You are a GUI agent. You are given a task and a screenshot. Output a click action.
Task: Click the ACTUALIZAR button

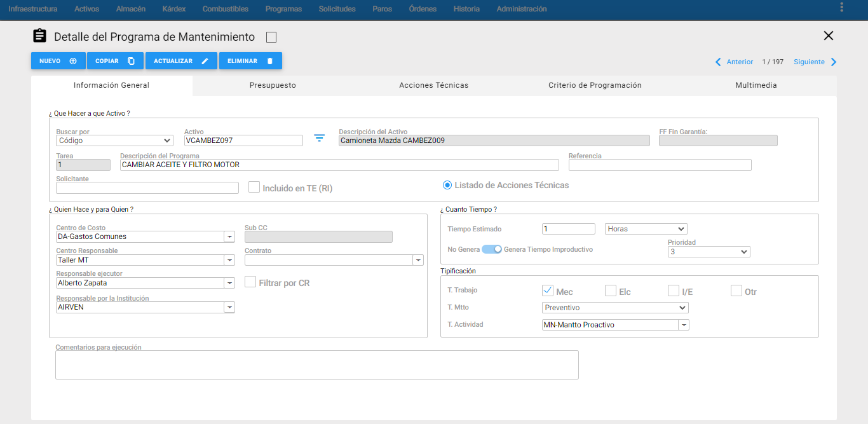[181, 61]
